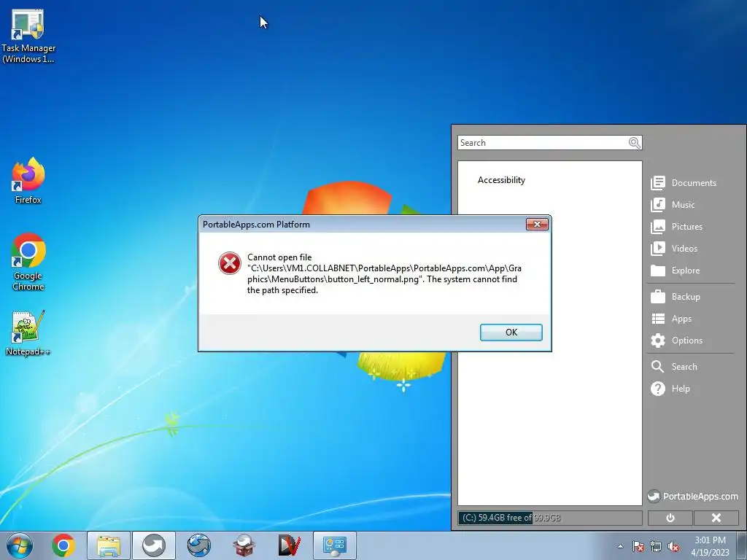Click the red V app taskbar icon
This screenshot has height=560, width=747.
coord(289,545)
